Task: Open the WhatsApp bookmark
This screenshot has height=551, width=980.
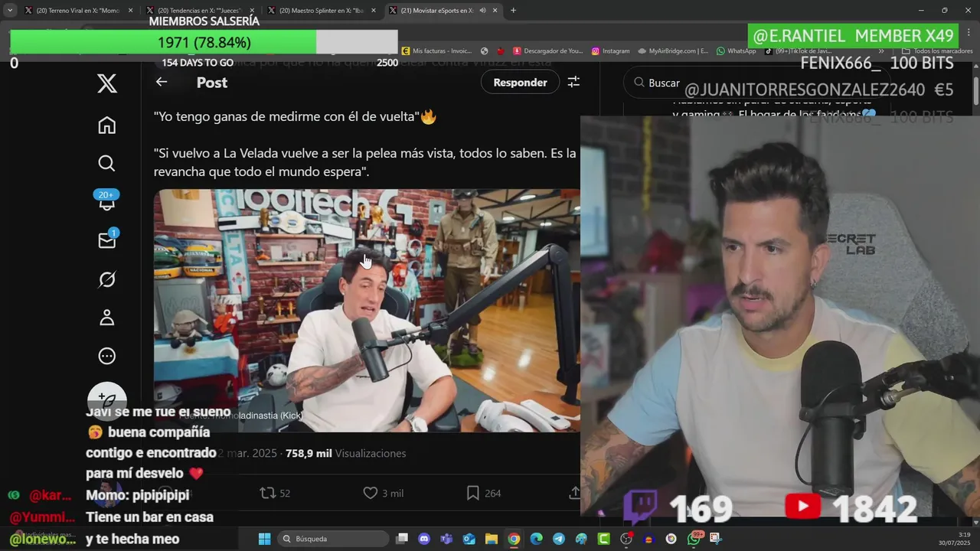Action: 736,51
